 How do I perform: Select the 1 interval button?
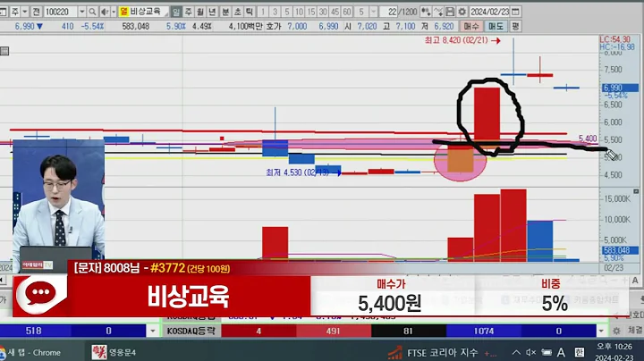tap(263, 12)
